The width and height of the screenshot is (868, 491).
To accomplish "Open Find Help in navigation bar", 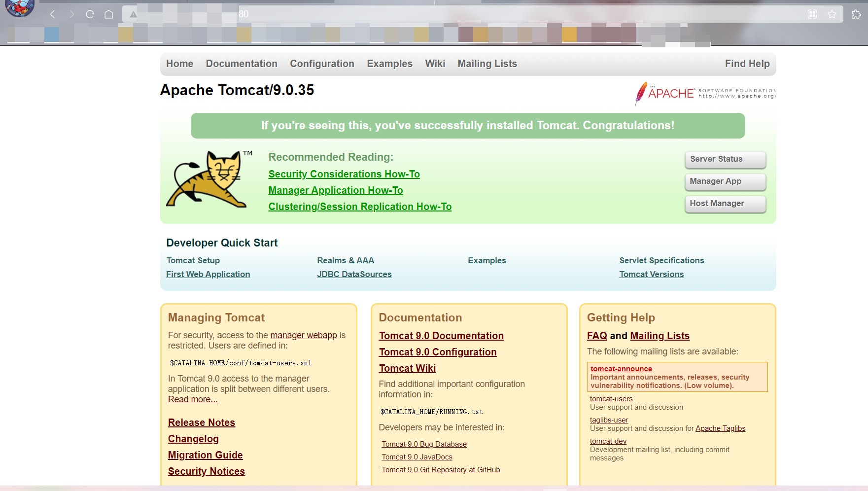I will click(747, 64).
